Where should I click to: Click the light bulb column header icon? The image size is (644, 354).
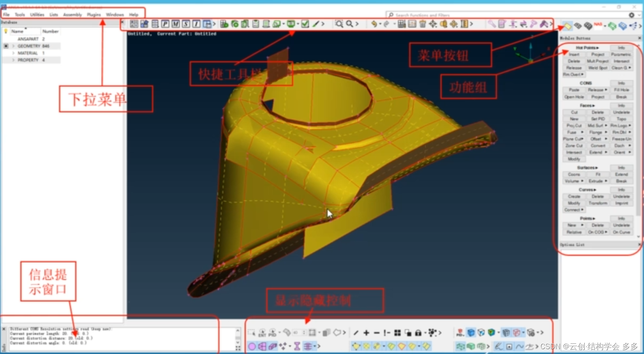pos(6,31)
